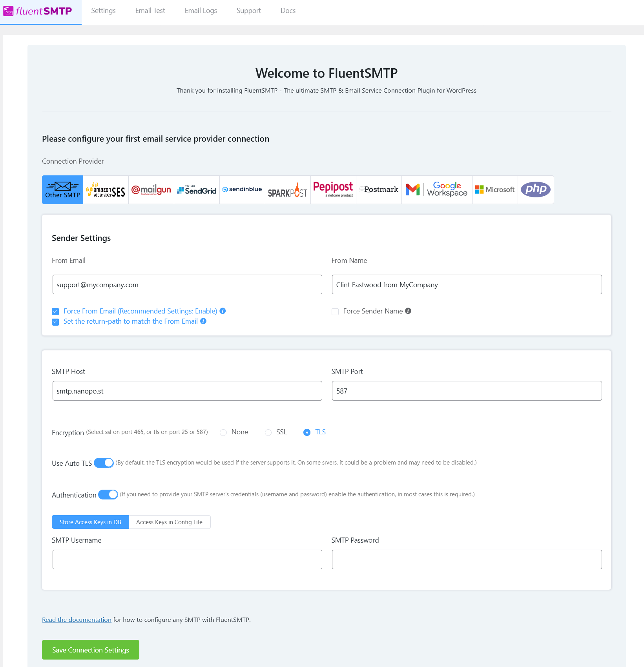Viewport: 644px width, 667px height.
Task: Open the Email Test tab
Action: (150, 11)
